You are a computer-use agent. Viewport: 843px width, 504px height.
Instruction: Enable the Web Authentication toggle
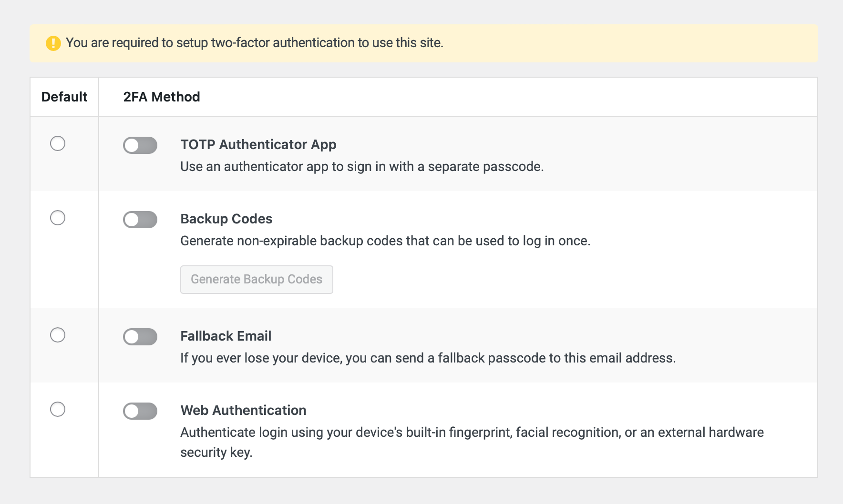pos(140,411)
